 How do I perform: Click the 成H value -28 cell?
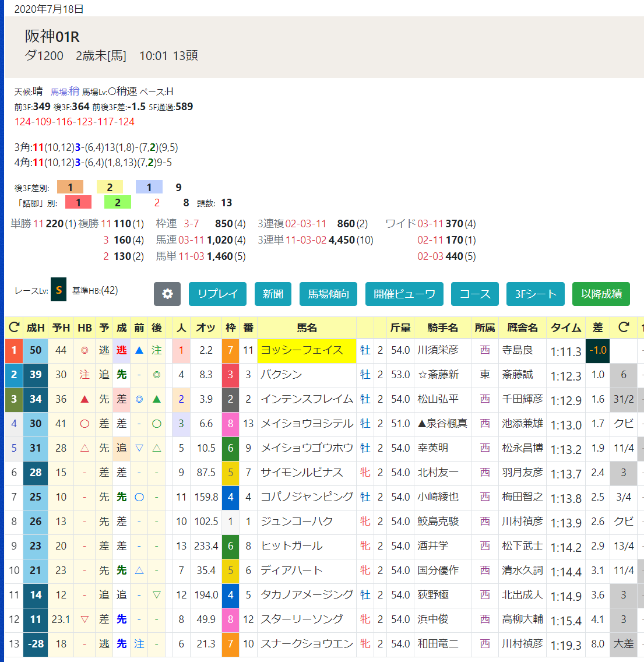click(x=36, y=645)
